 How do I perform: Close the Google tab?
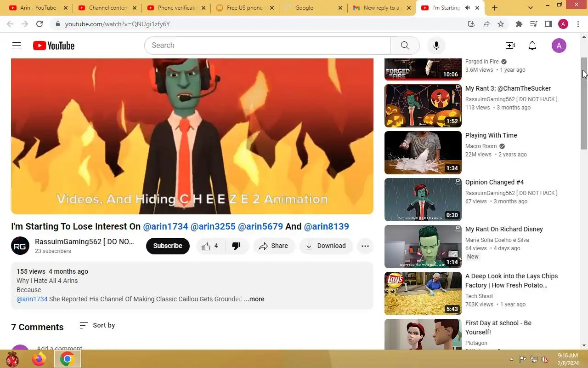(x=340, y=8)
